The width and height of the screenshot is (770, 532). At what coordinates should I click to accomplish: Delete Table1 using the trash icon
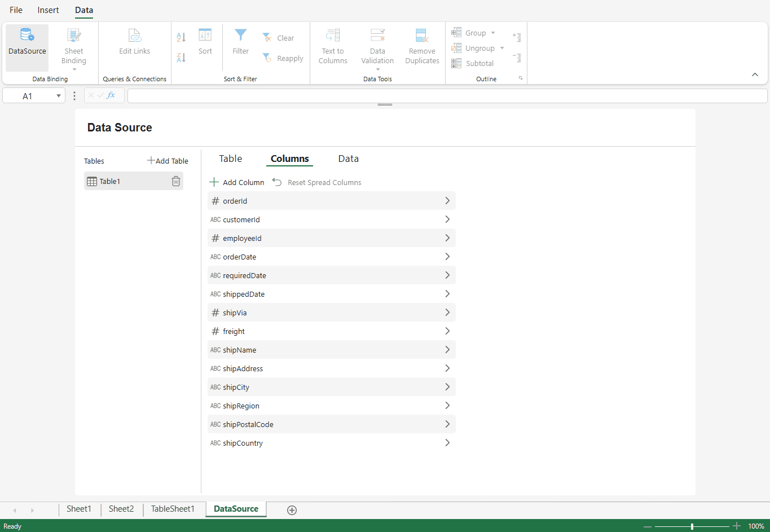click(x=176, y=181)
